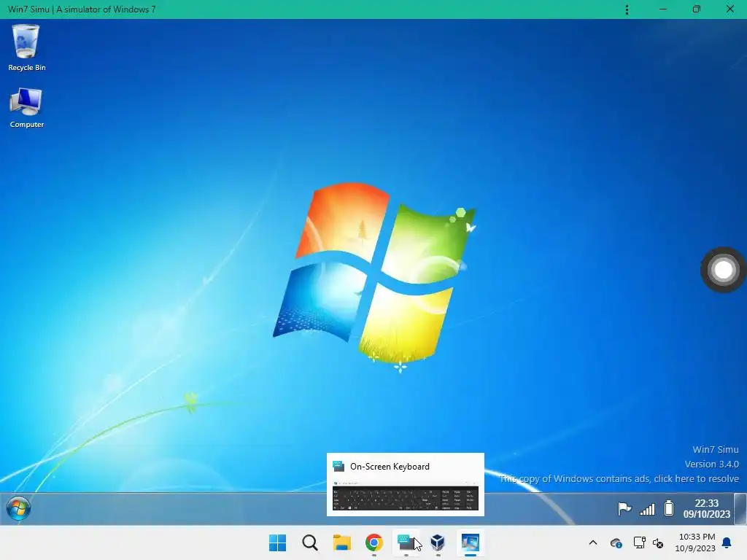The width and height of the screenshot is (747, 560).
Task: Open the simulator clock showing 22:33
Action: [x=706, y=508]
